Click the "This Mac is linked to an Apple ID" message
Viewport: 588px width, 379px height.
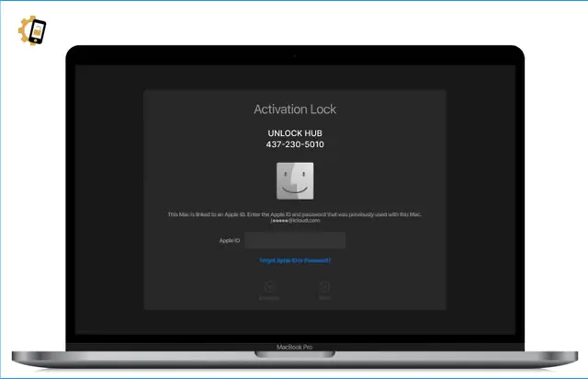point(294,214)
